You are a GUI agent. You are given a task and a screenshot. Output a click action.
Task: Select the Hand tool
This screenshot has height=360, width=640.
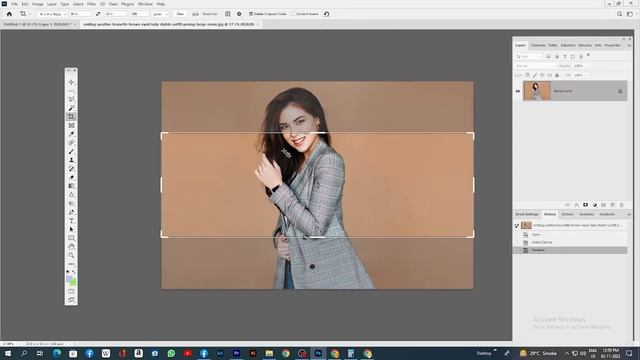pos(71,247)
